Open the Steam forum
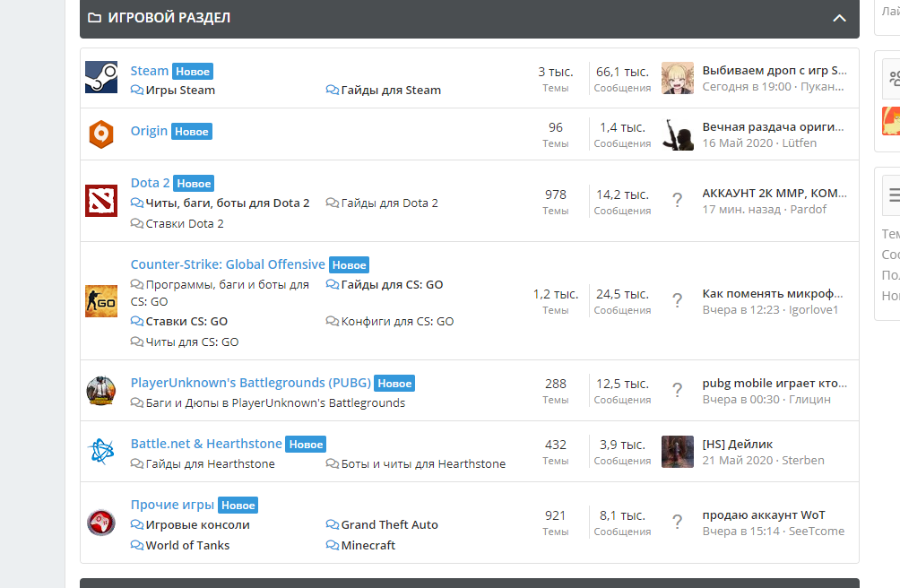 149,71
